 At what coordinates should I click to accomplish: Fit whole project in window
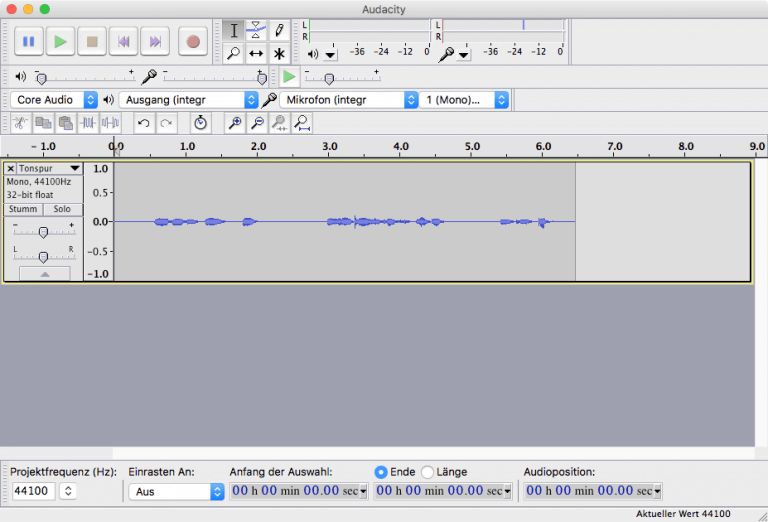[302, 123]
